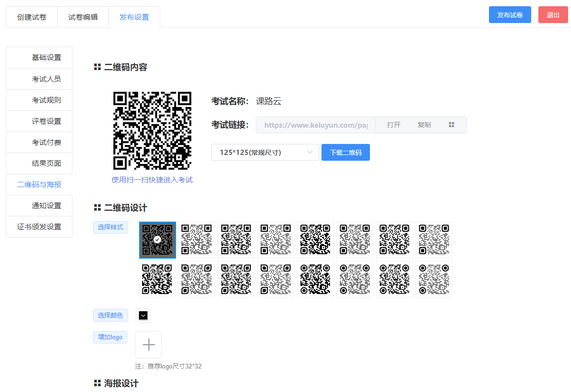Click the 海报设计 section heading
This screenshot has width=571, height=392.
[121, 383]
